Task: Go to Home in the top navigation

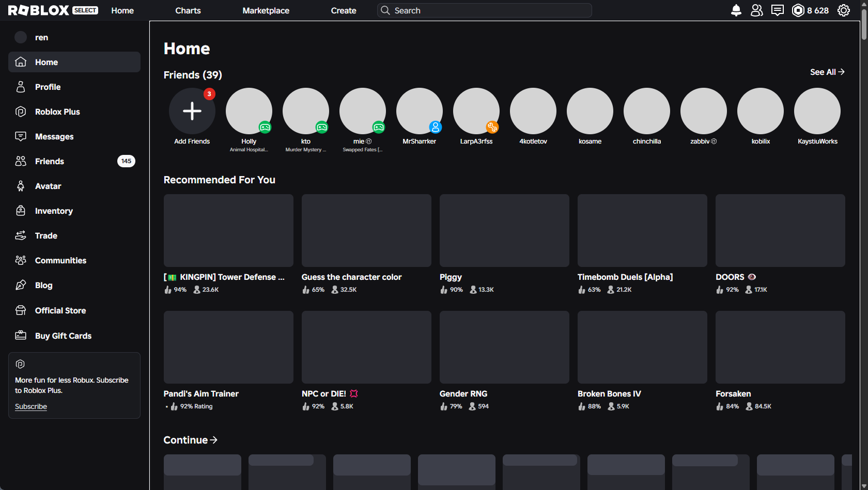Action: click(x=122, y=10)
